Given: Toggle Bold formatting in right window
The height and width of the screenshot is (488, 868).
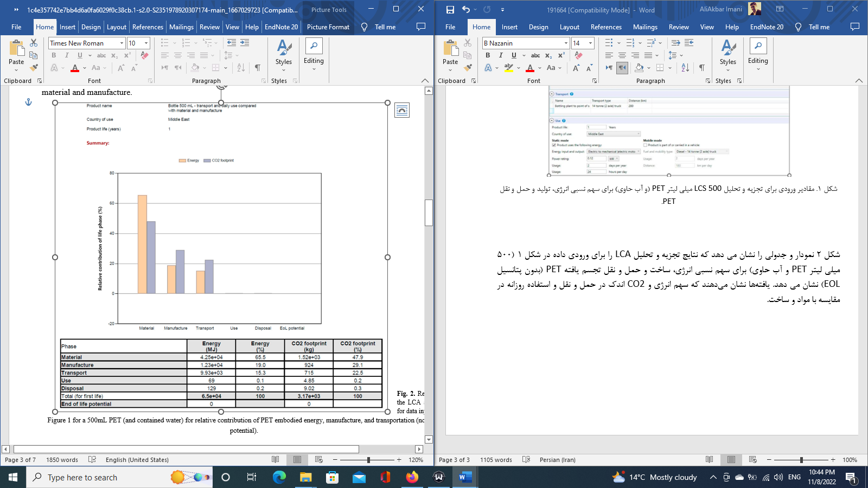Looking at the screenshot, I should point(488,55).
